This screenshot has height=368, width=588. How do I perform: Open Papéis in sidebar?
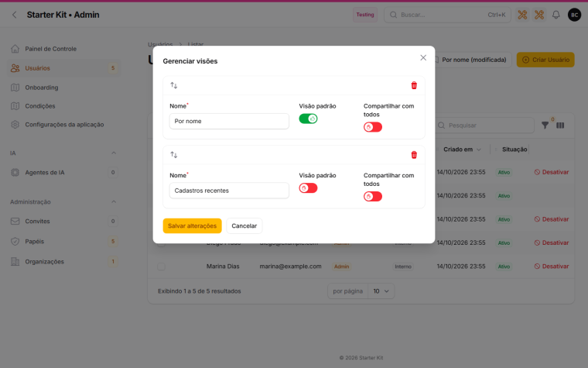pyautogui.click(x=35, y=242)
